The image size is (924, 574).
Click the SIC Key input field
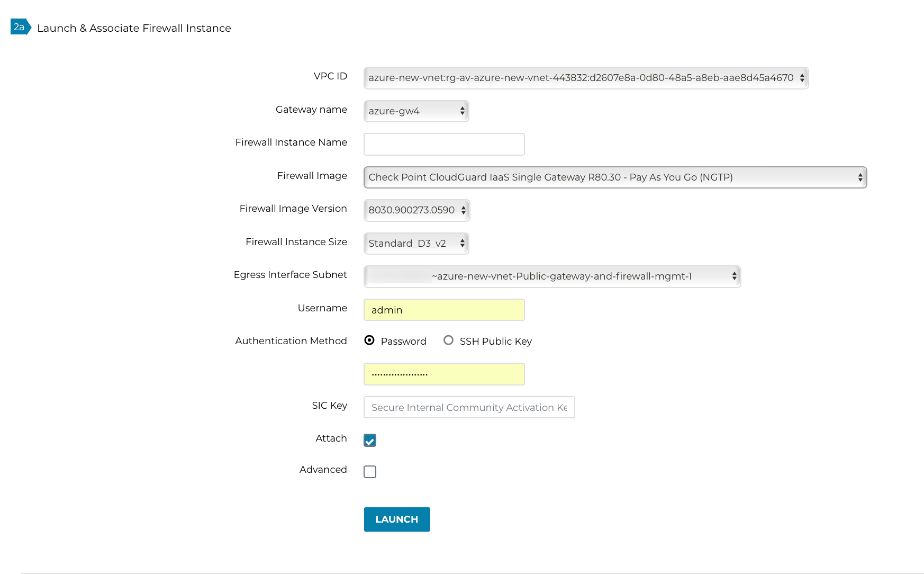tap(469, 407)
